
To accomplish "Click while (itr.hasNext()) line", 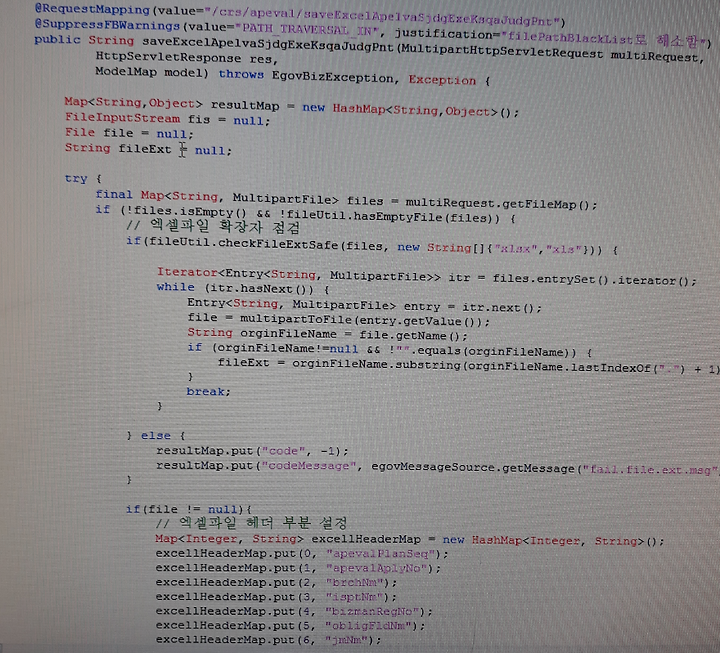I will (x=243, y=288).
